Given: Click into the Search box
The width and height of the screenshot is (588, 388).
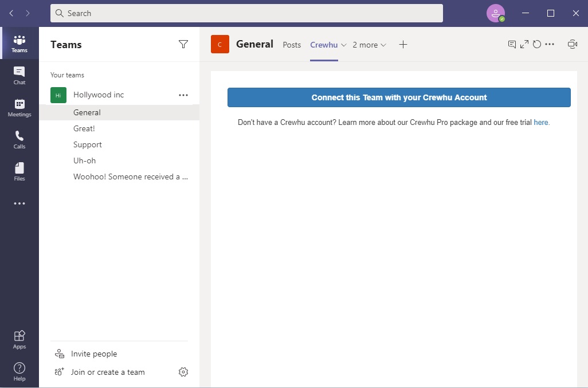Looking at the screenshot, I should (x=246, y=13).
